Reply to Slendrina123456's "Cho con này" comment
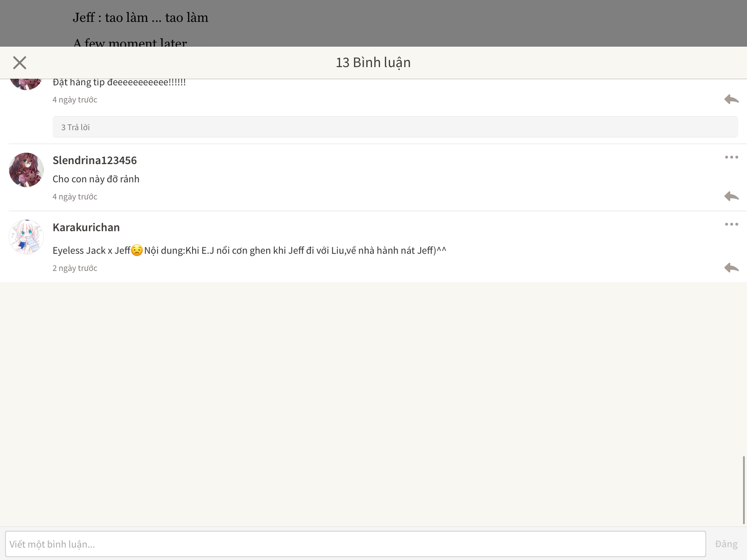Viewport: 747px width, 560px height. pos(731,196)
